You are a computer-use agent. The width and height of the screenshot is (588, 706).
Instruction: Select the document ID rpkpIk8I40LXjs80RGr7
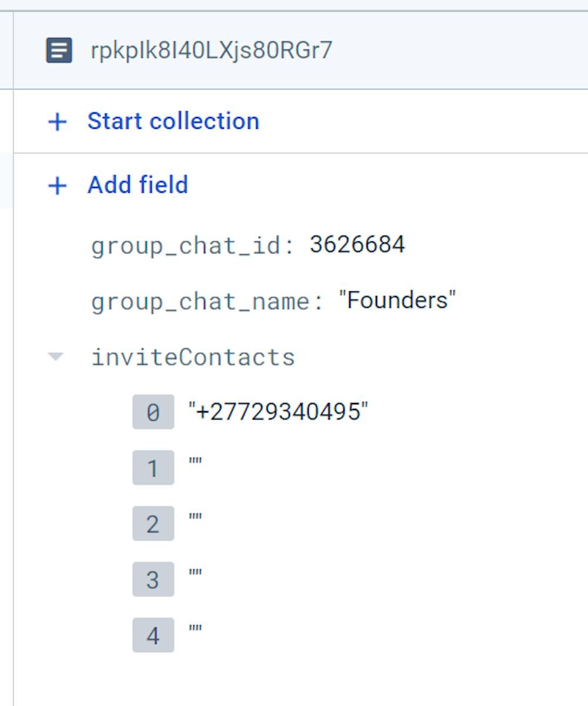pos(211,50)
